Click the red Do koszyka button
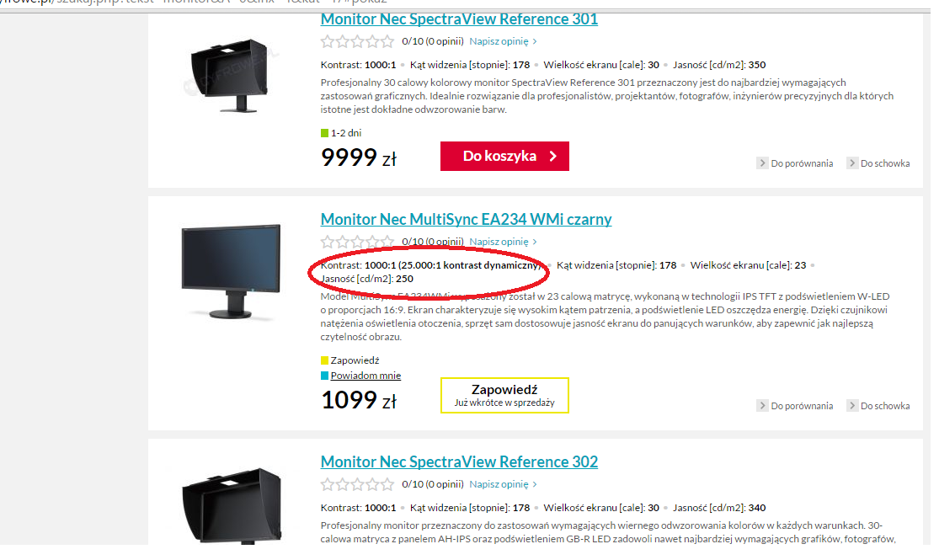The width and height of the screenshot is (939, 560). pos(504,156)
